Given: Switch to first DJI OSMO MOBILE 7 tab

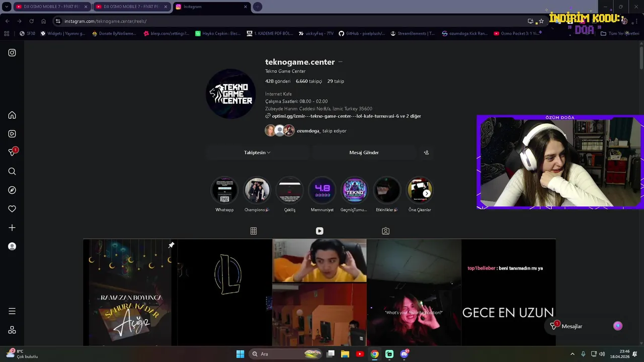Looking at the screenshot, I should click(x=51, y=7).
